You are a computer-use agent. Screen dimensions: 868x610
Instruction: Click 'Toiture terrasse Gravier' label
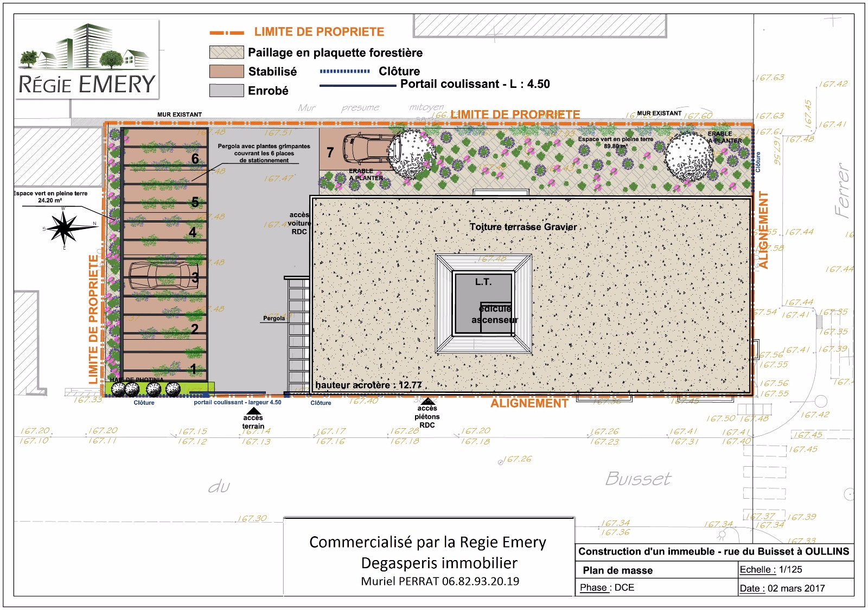[524, 227]
